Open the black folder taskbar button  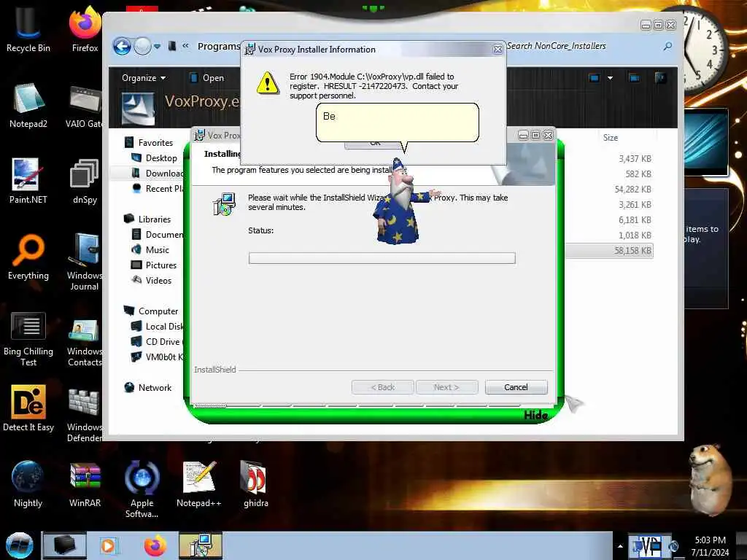[x=64, y=545]
